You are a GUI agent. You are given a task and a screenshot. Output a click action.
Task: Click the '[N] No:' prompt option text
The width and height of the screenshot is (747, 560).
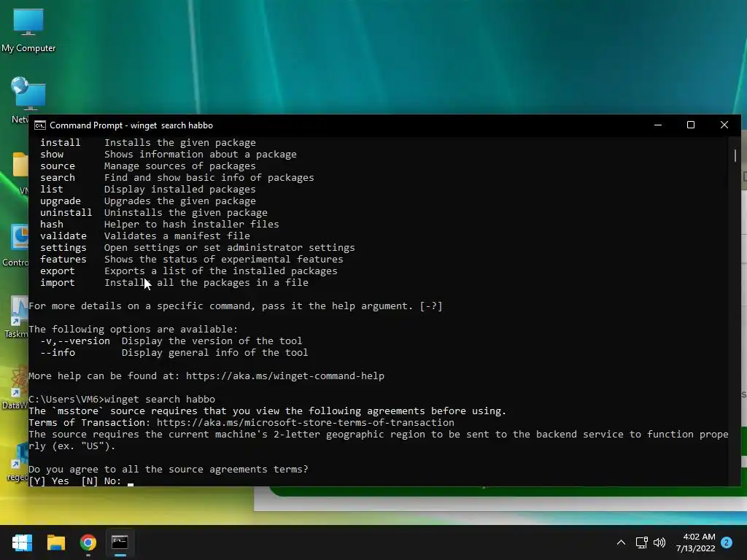click(101, 481)
